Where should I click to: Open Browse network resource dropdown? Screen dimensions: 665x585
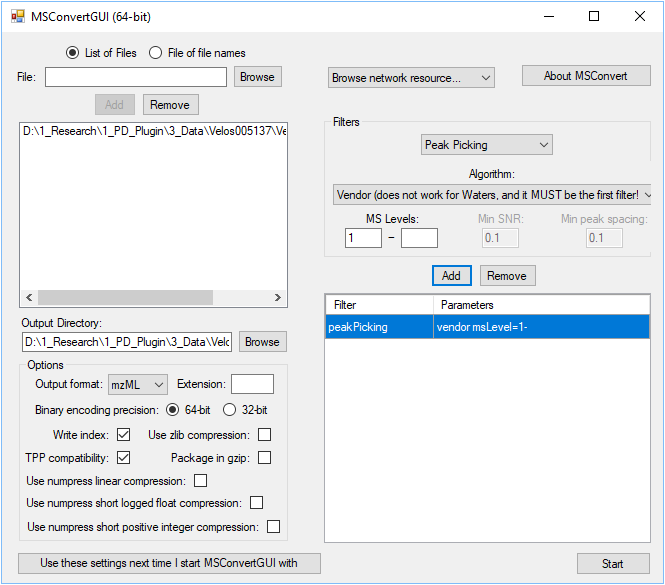411,78
